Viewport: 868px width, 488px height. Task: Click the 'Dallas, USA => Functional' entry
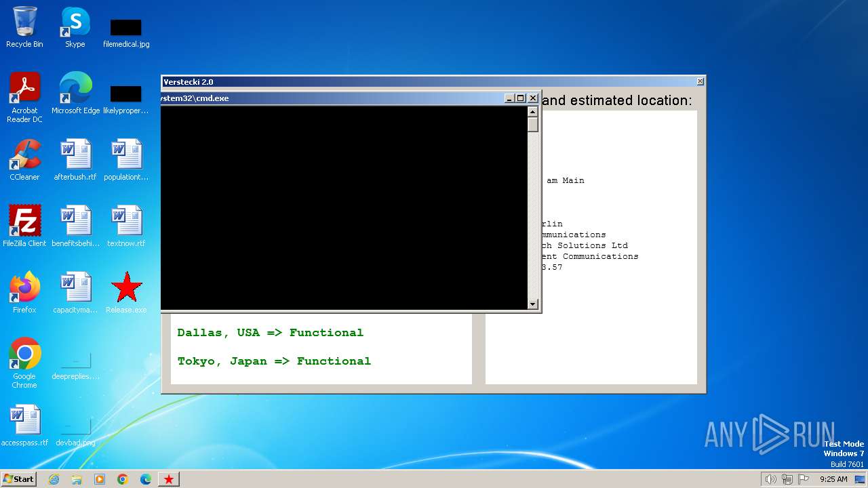coord(271,333)
